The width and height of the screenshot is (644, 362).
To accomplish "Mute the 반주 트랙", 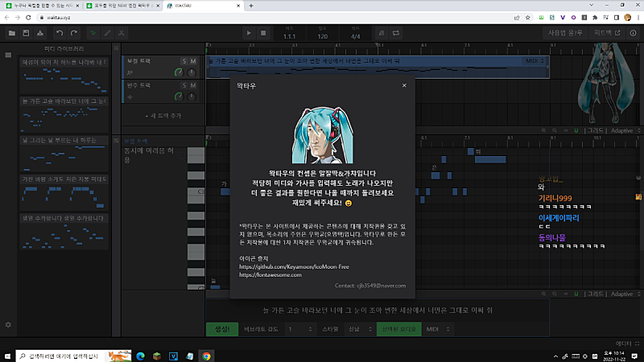I will click(x=193, y=85).
